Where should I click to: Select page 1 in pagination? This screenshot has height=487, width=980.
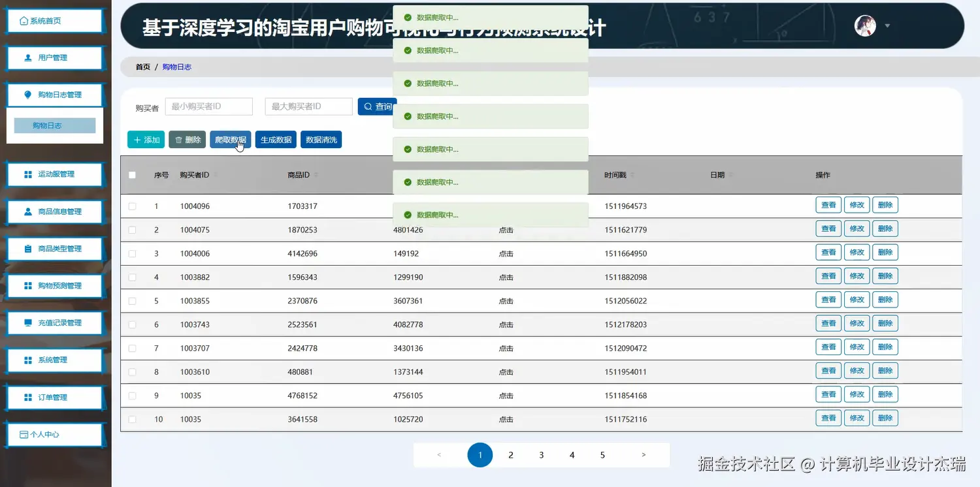click(480, 455)
